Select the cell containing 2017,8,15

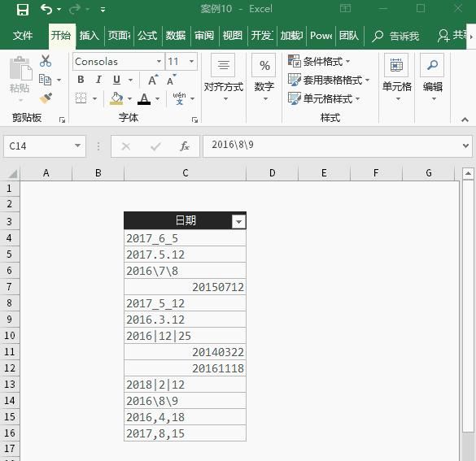[x=186, y=433]
